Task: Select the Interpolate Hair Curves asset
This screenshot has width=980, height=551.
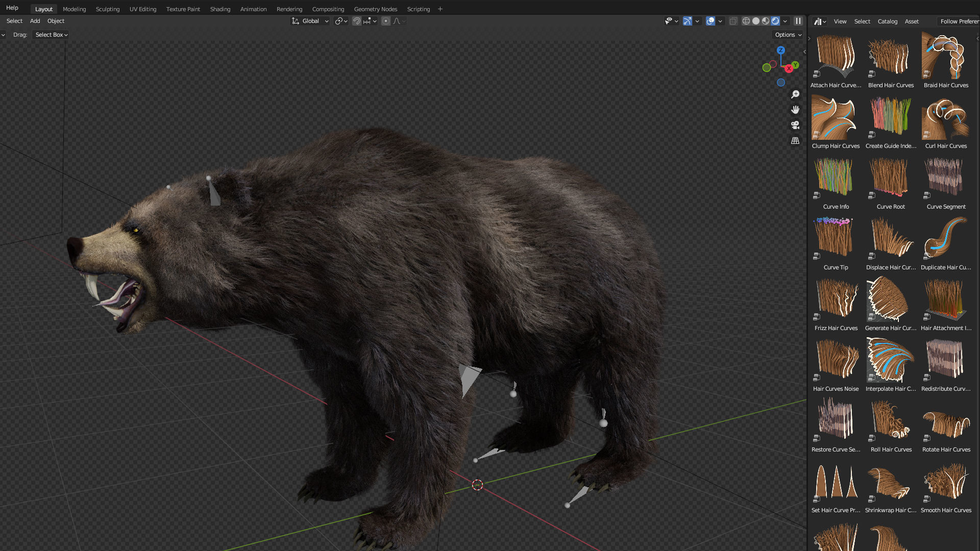Action: [x=891, y=364]
